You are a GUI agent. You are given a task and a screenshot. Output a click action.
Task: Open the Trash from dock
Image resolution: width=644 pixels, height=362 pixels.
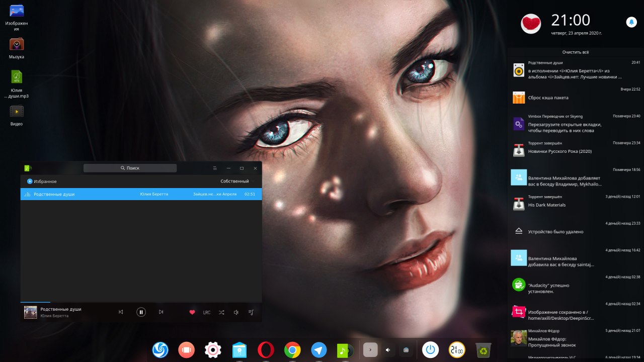tap(484, 349)
